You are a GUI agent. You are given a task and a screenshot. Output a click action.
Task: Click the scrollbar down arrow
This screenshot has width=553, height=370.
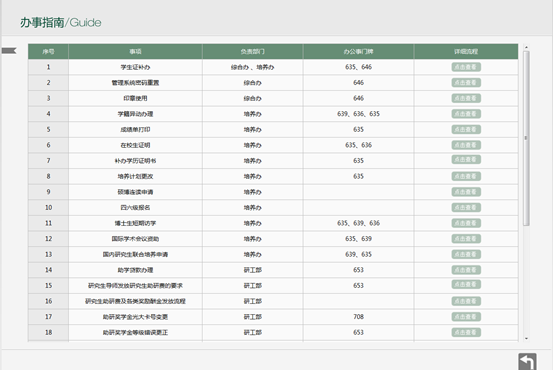[x=526, y=339]
